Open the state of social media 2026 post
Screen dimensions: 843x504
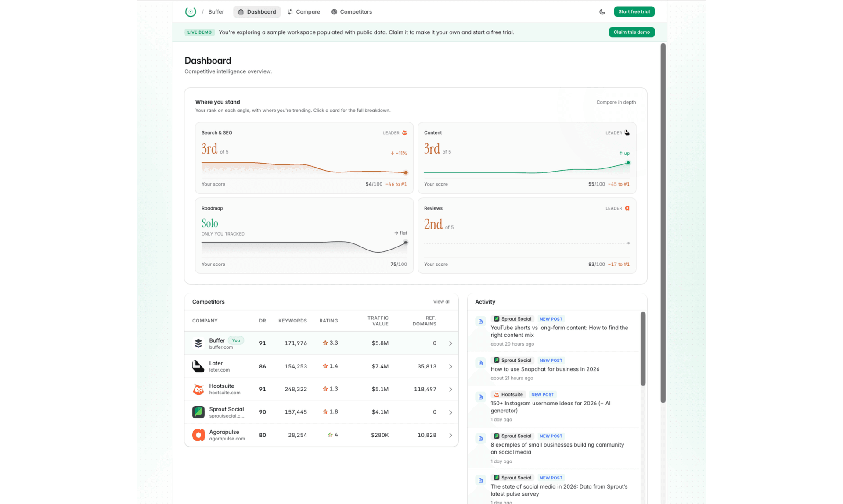pyautogui.click(x=559, y=490)
